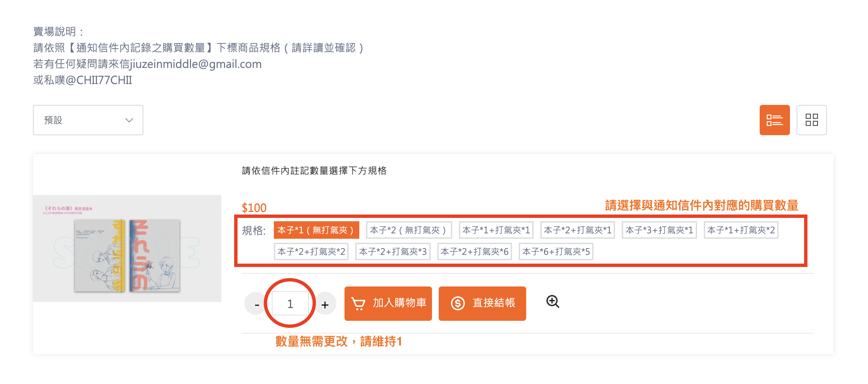Click the dollar coin checkout icon

(x=458, y=303)
